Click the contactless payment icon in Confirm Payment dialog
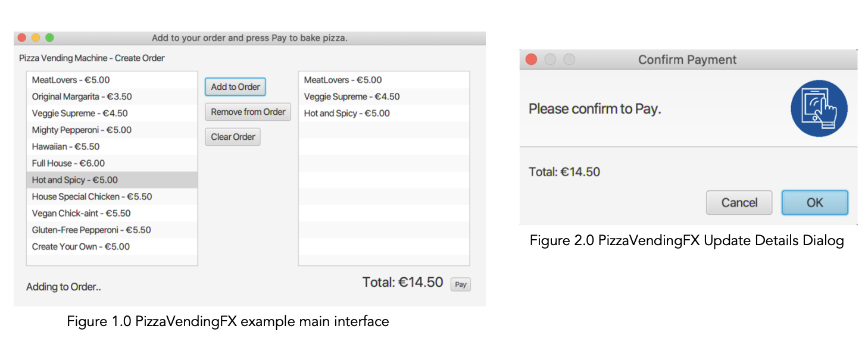 coord(819,108)
